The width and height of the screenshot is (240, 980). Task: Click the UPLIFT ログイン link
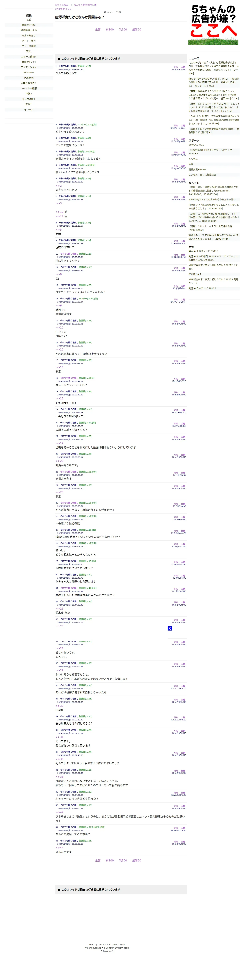(x=63, y=9)
